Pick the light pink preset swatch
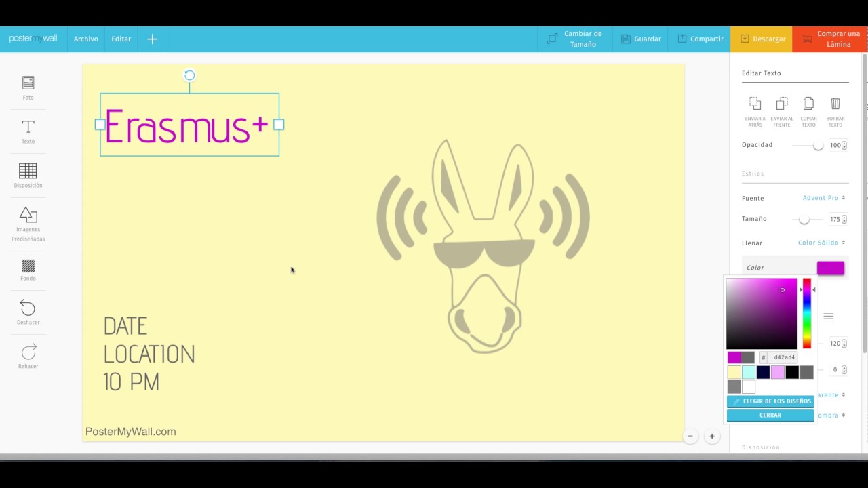868x488 pixels. (x=778, y=372)
